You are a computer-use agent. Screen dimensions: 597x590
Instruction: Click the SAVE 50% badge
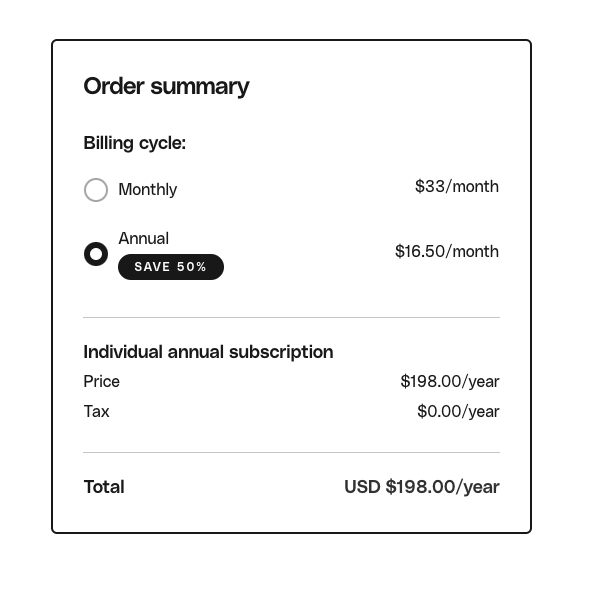point(171,267)
